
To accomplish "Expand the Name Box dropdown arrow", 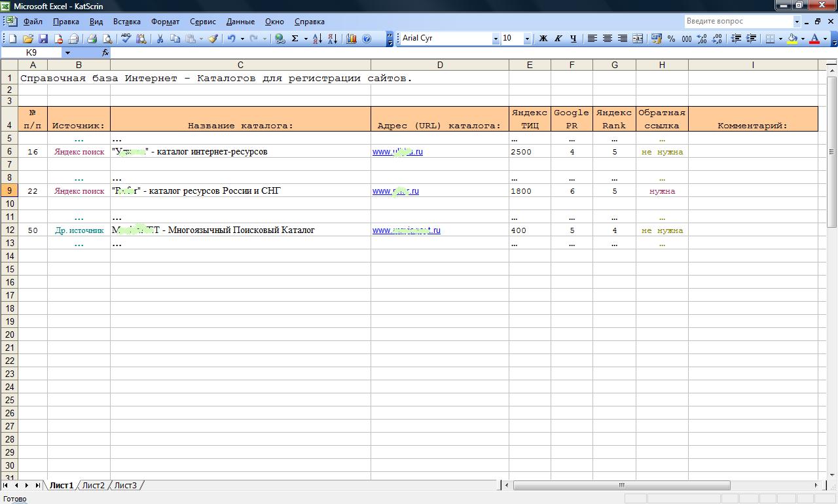I will pos(67,52).
